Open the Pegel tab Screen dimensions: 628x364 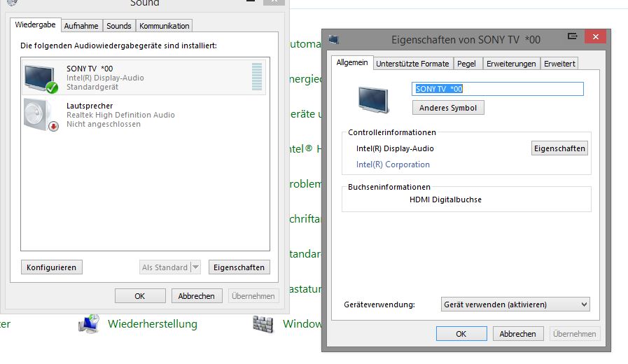466,64
